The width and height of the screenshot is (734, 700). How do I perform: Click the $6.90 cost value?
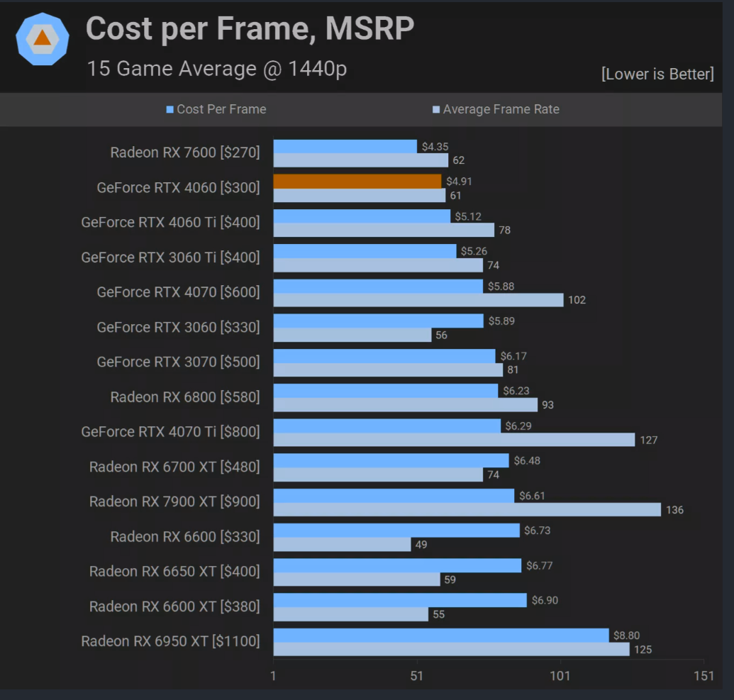coord(545,600)
